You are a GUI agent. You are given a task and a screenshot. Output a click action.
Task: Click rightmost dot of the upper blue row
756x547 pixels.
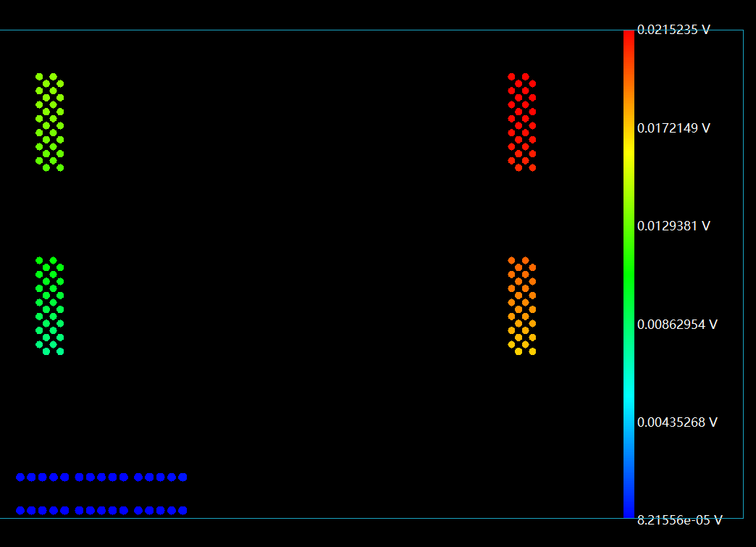pos(182,477)
